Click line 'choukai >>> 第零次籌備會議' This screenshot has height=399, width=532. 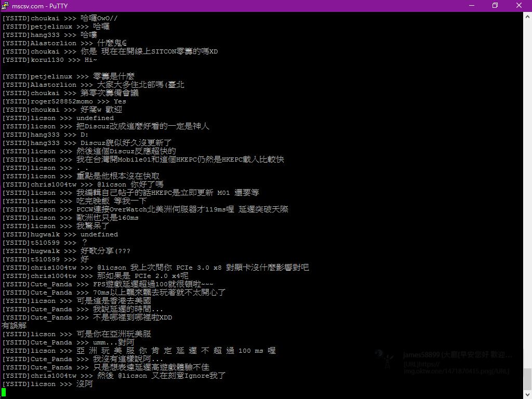point(70,93)
